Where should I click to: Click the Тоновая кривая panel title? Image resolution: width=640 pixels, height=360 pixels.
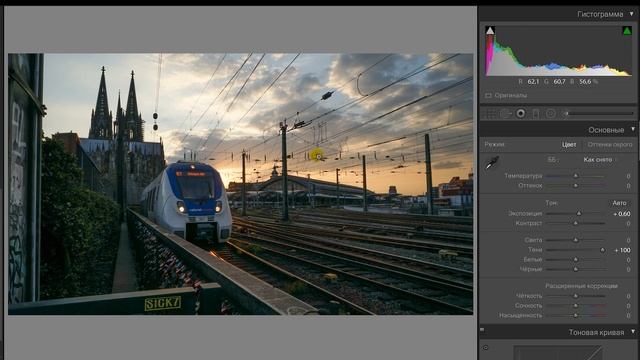tap(596, 332)
